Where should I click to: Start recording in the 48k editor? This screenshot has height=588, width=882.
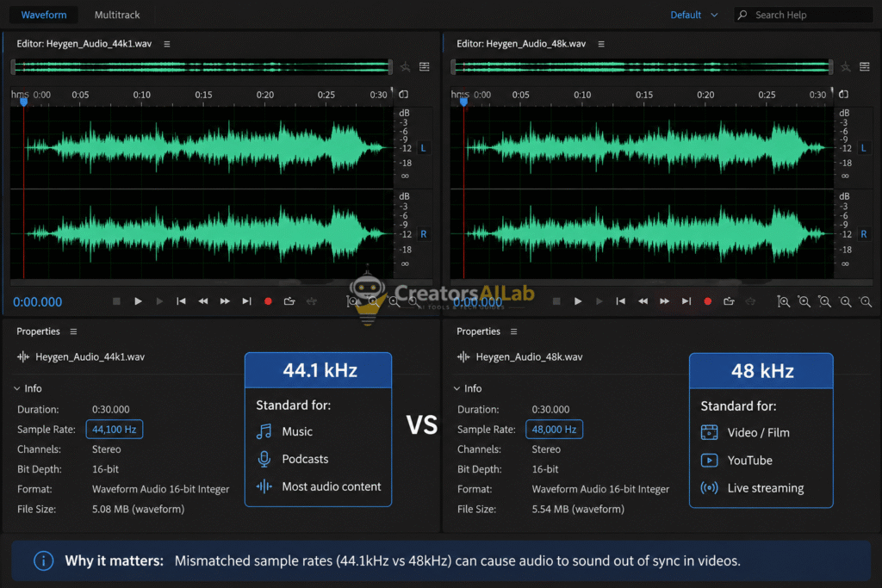[x=708, y=301]
